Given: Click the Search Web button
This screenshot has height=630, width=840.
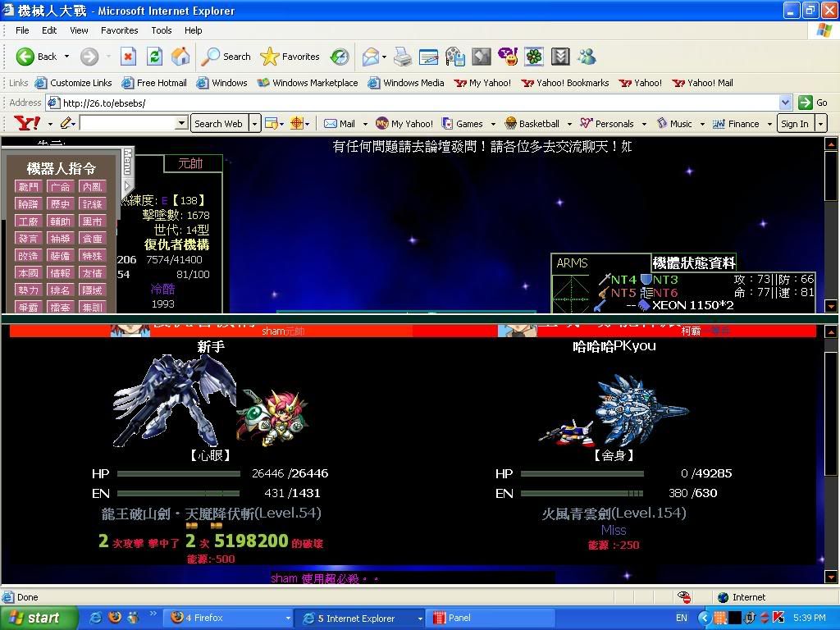Looking at the screenshot, I should click(218, 124).
